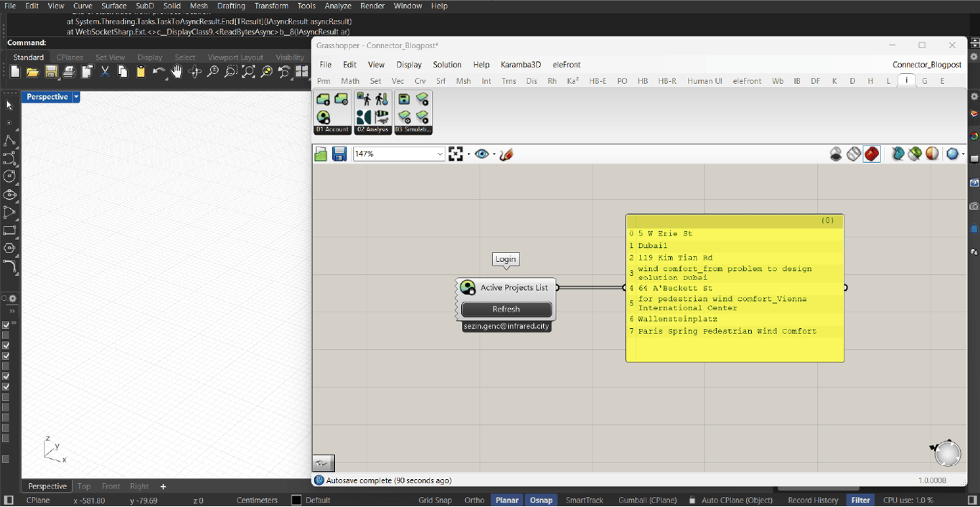This screenshot has height=507, width=980.
Task: Open the 147% zoom level dropdown
Action: 440,154
